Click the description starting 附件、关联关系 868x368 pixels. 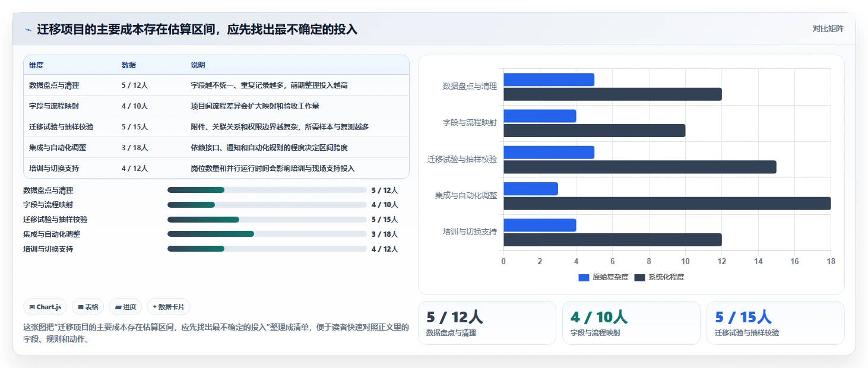pyautogui.click(x=280, y=127)
